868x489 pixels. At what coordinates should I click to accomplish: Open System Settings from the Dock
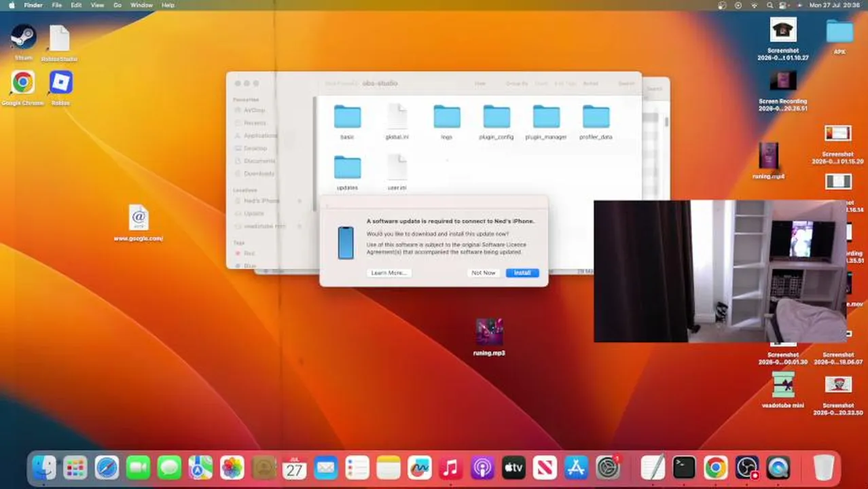[608, 467]
